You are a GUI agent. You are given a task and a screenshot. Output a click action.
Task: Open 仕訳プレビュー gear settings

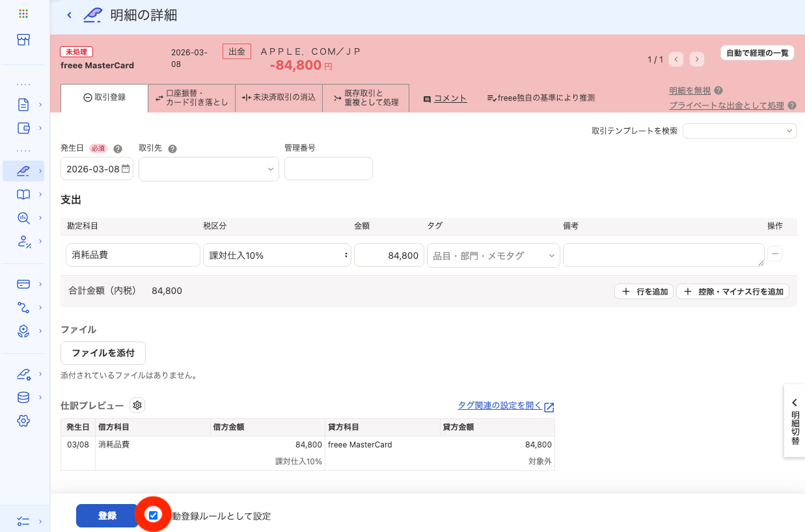coord(137,405)
